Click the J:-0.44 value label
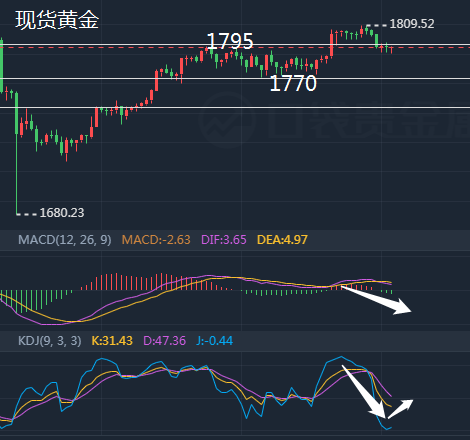The width and height of the screenshot is (470, 440). click(214, 341)
